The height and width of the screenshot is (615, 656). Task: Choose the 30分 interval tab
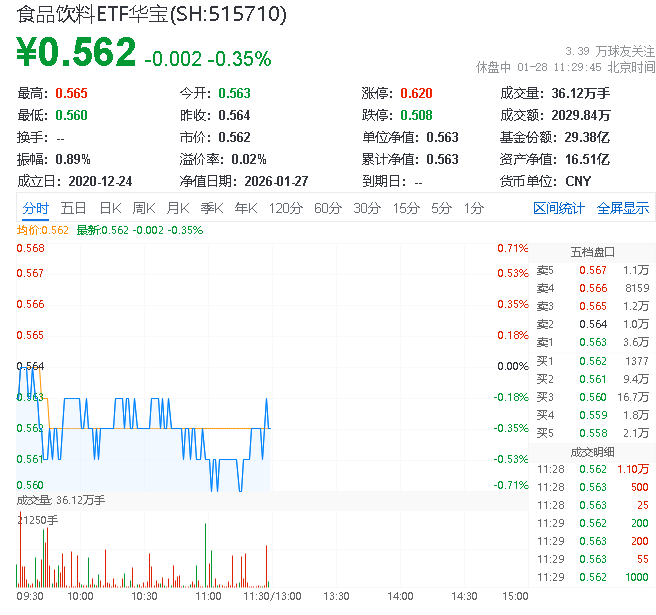(367, 208)
